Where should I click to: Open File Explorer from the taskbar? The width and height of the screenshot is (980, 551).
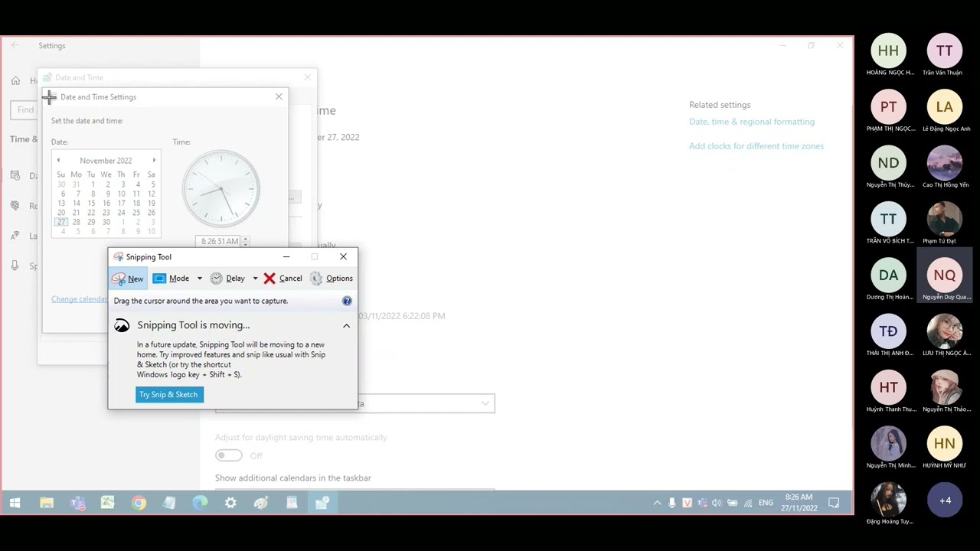[47, 503]
